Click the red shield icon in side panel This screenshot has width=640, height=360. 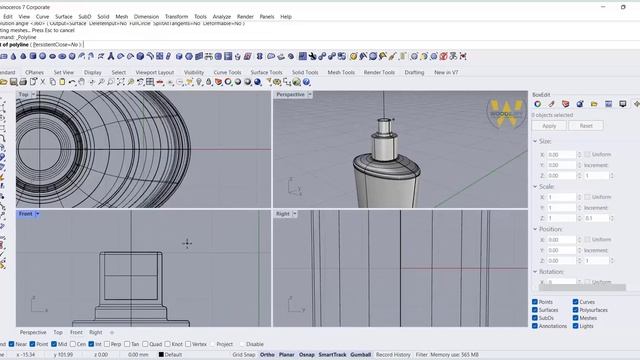pyautogui.click(x=565, y=104)
